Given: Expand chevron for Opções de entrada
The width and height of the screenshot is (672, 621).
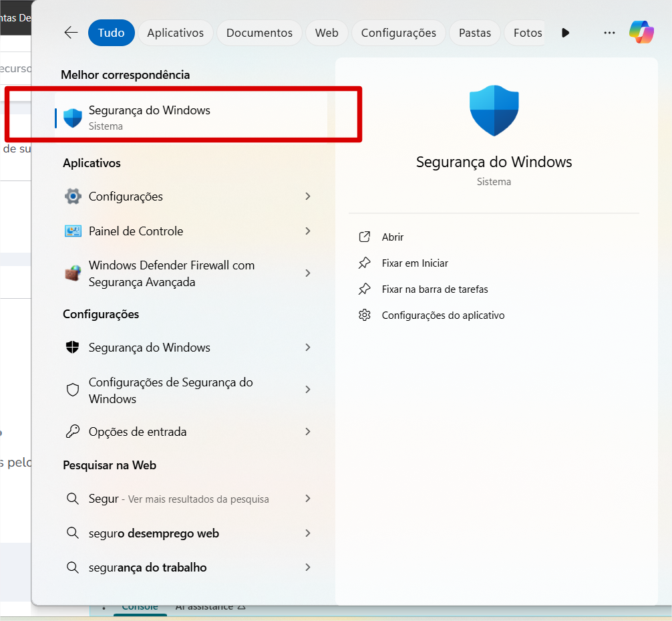Looking at the screenshot, I should coord(308,432).
